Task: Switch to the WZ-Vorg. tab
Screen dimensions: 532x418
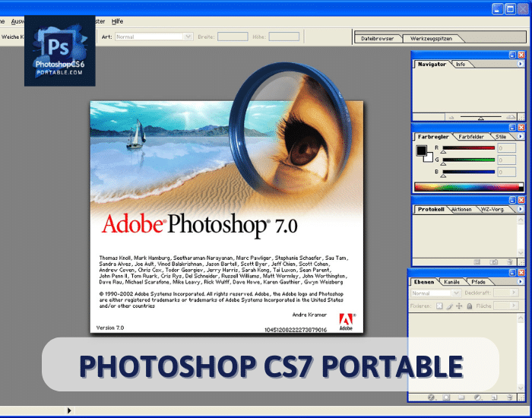Action: (x=492, y=209)
